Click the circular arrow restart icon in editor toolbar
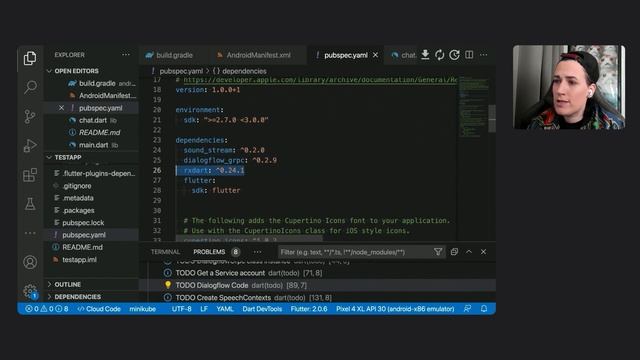 (454, 55)
